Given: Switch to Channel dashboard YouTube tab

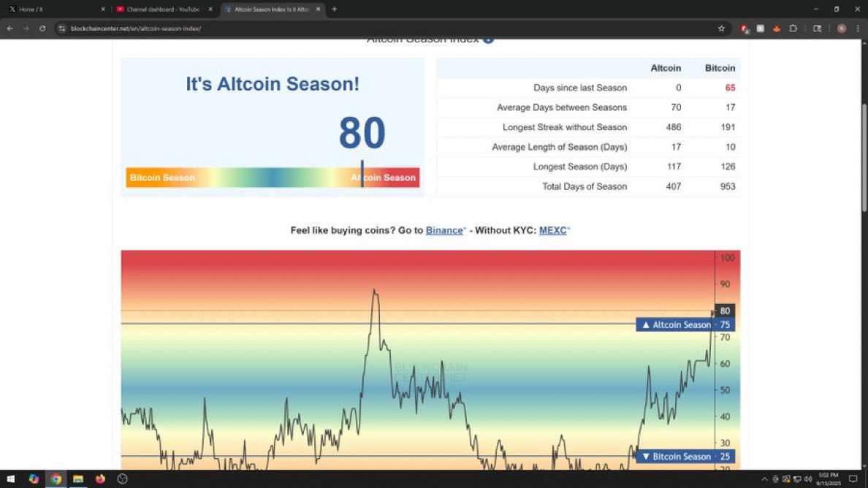Looking at the screenshot, I should click(x=164, y=9).
